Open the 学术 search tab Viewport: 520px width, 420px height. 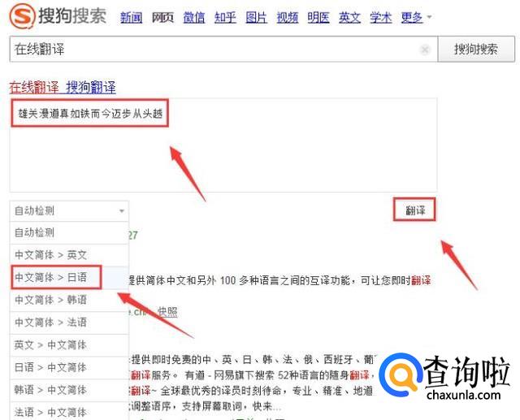click(381, 18)
